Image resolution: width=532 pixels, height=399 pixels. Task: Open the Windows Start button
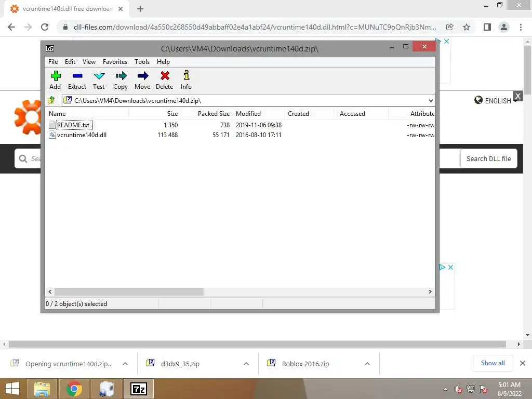pos(12,389)
